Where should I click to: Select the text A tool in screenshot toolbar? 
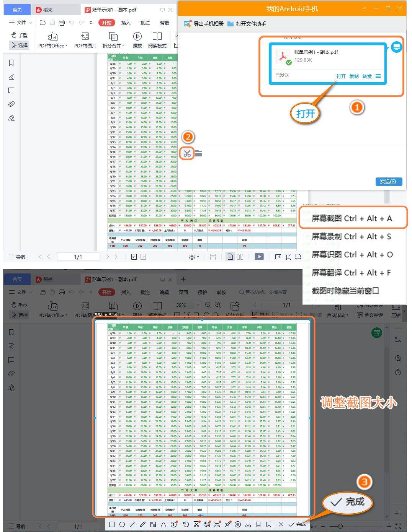163,524
